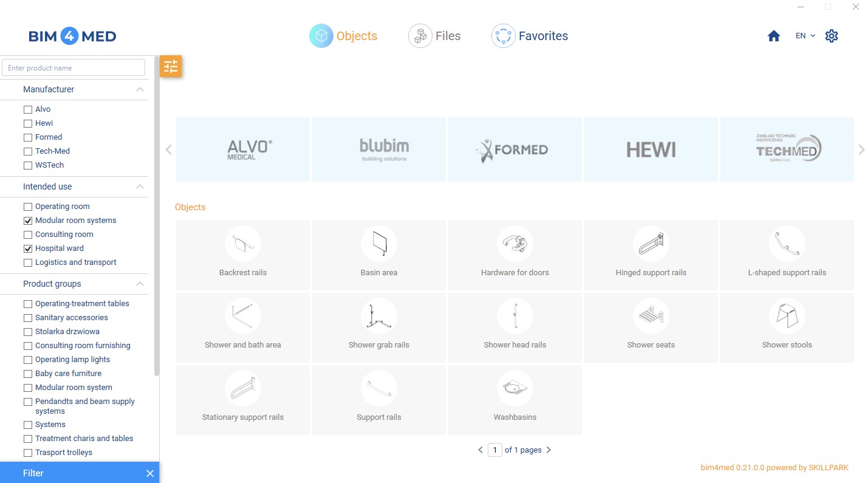Viewport: 868px width, 483px height.
Task: Enable Pendandts and beam supply systems
Action: 27,402
